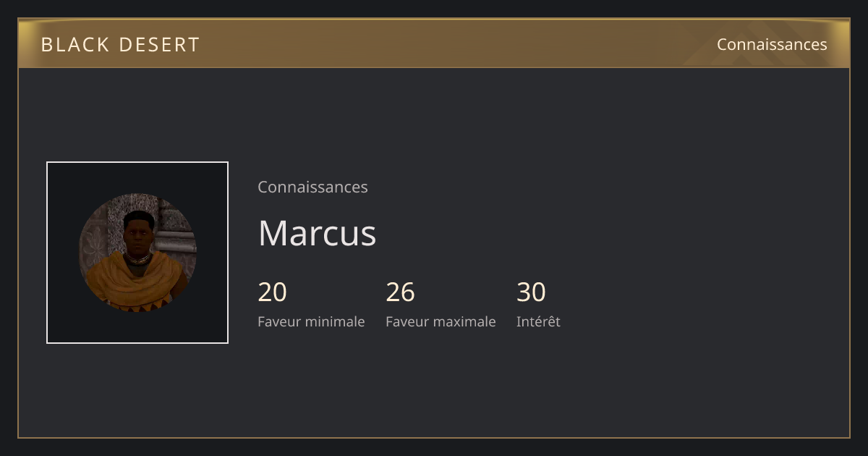This screenshot has height=456, width=868.
Task: Click the gray Connaissances label above Marcus
Action: tap(312, 187)
